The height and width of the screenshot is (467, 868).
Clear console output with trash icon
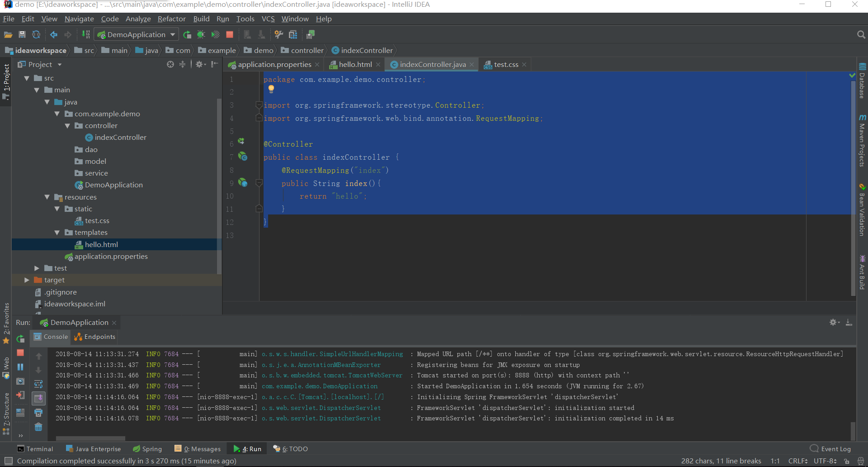point(38,427)
